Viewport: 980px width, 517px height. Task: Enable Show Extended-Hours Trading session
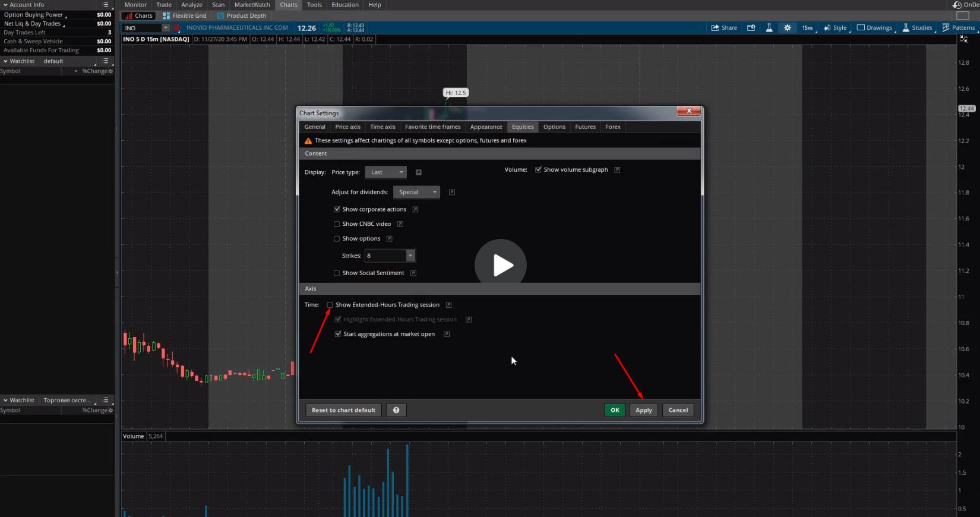click(330, 305)
